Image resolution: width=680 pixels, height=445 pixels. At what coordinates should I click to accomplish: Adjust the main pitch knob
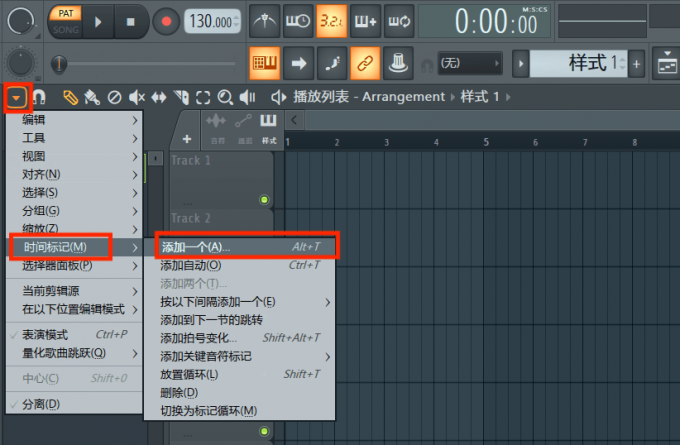pos(20,63)
